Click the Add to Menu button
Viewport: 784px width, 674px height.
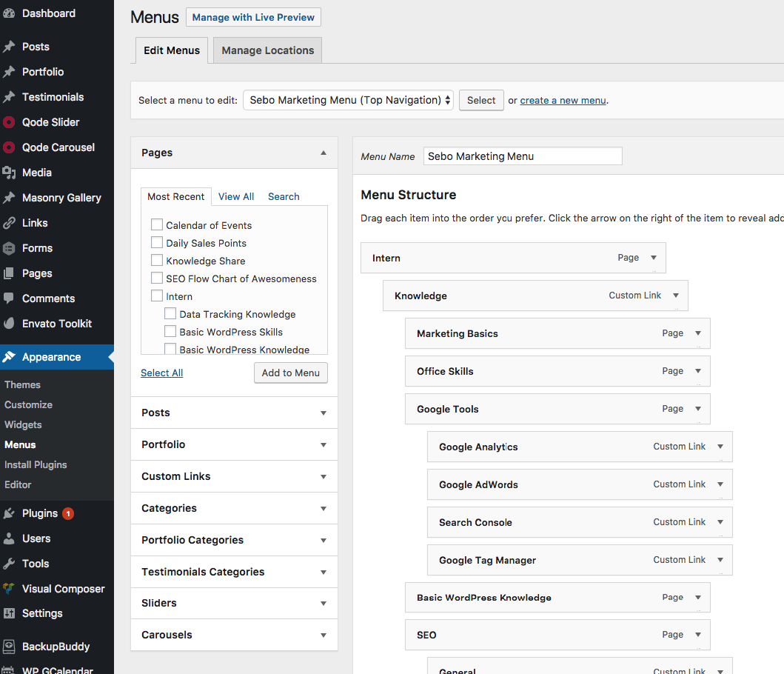click(290, 373)
